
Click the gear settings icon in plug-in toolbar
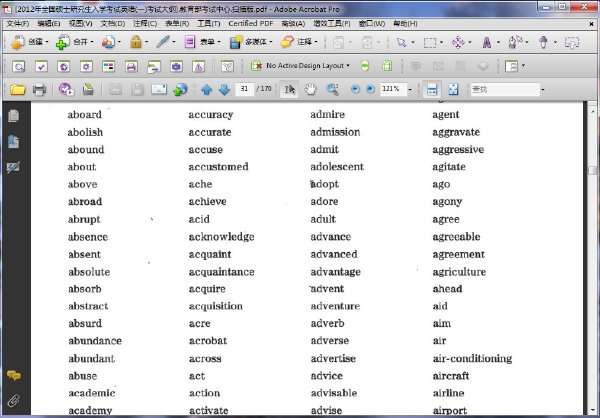point(86,67)
